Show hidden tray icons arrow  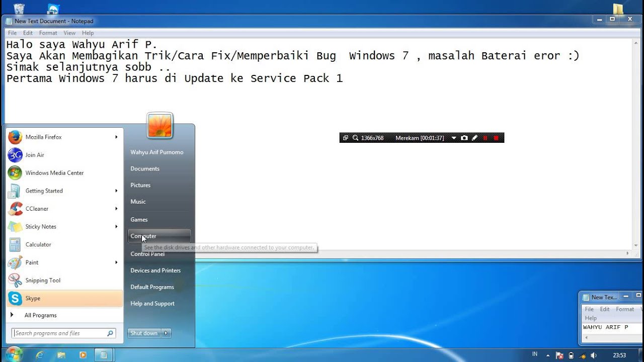click(548, 355)
